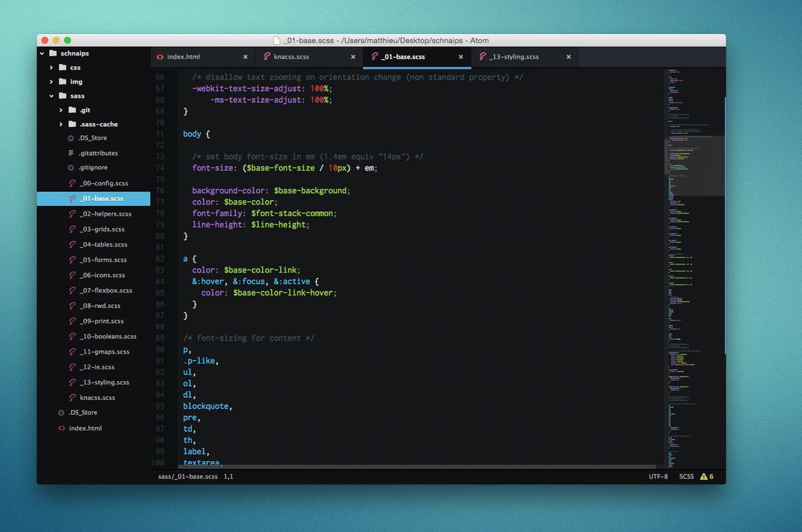
Task: Collapse the schnaips root folder
Action: (43, 53)
